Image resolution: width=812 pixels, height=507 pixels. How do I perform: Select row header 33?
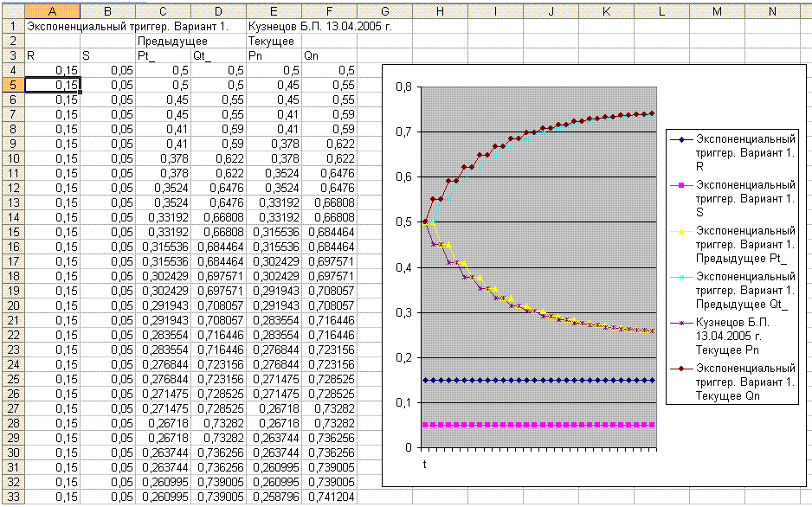pyautogui.click(x=12, y=497)
